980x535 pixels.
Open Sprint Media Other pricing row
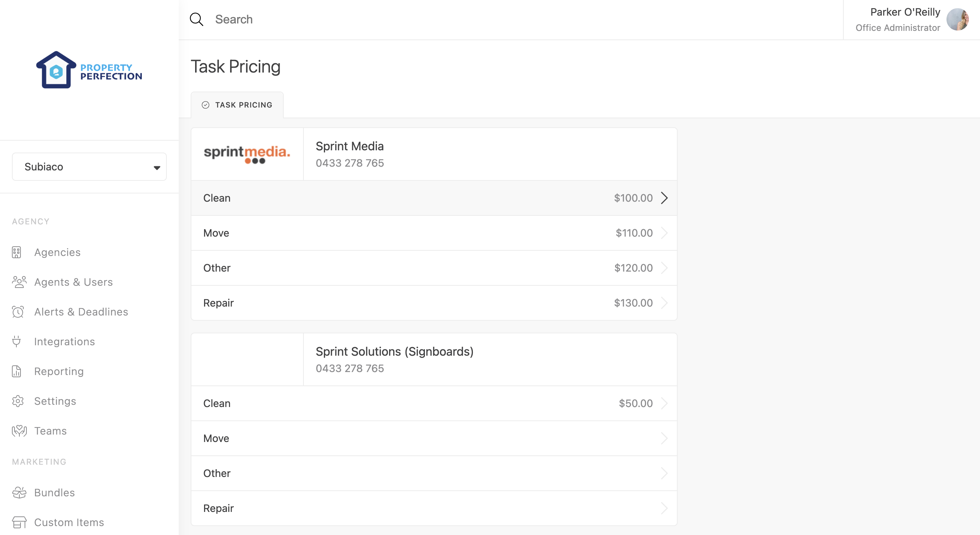point(434,268)
